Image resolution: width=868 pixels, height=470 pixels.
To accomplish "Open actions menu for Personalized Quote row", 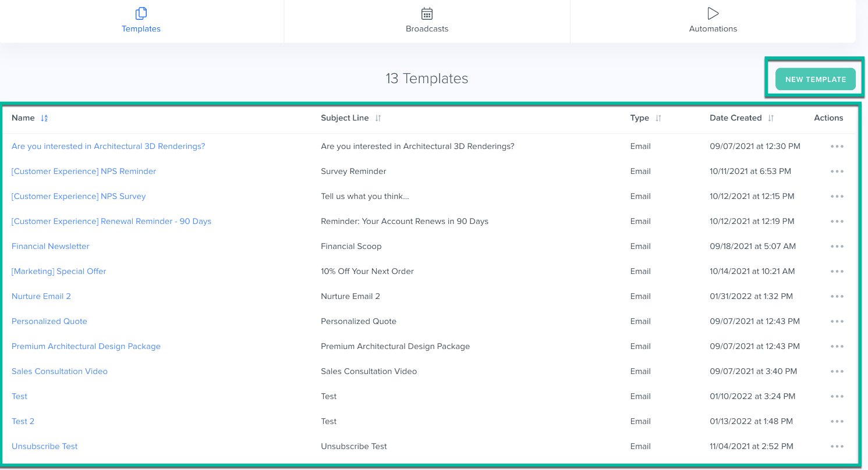I will [837, 322].
